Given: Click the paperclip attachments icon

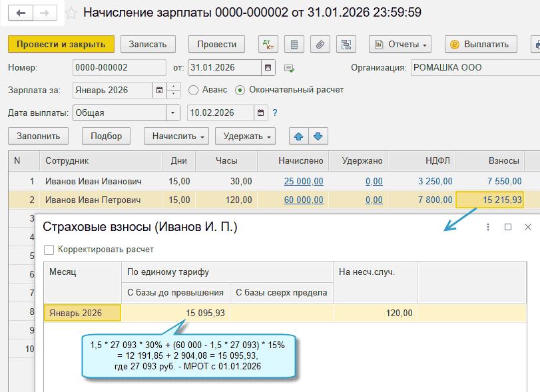Looking at the screenshot, I should [x=320, y=45].
